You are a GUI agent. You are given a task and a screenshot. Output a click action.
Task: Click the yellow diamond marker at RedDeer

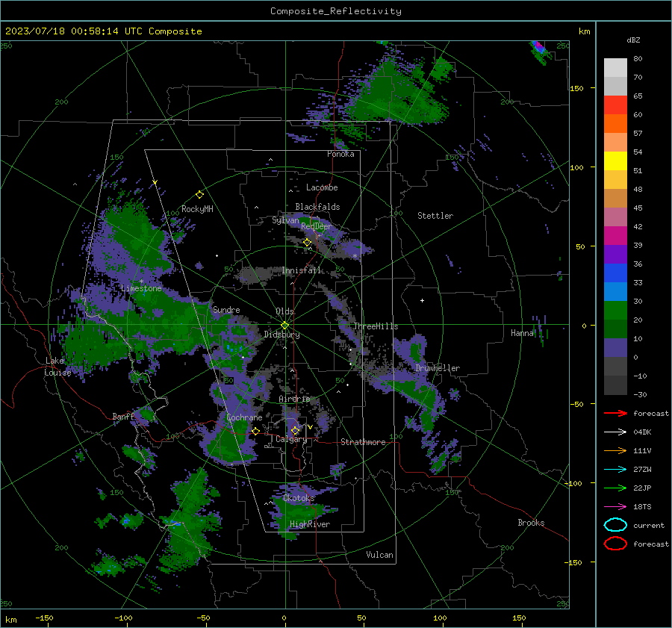(x=308, y=243)
